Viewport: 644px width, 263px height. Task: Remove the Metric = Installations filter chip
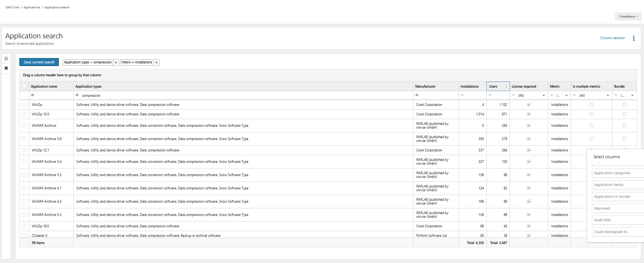point(156,63)
